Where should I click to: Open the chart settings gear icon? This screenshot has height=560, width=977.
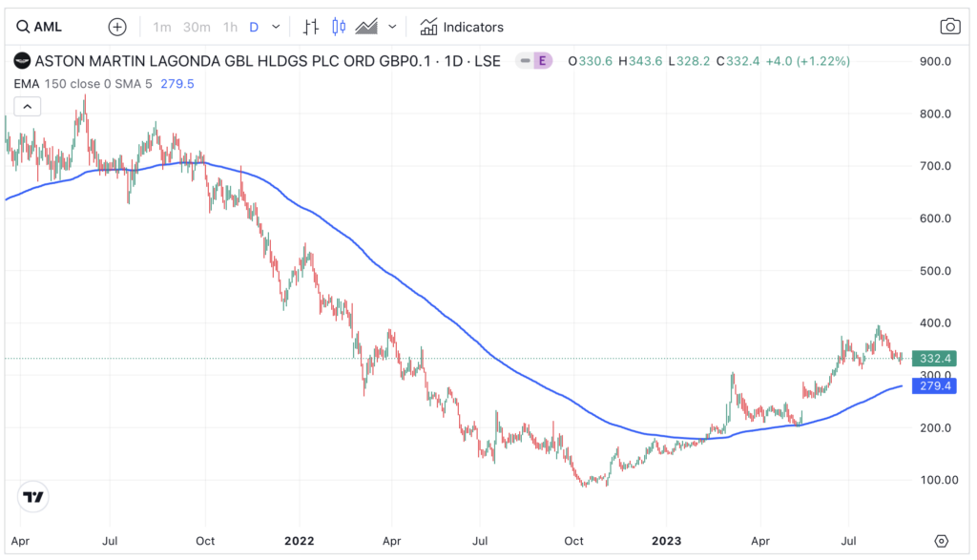(x=942, y=541)
